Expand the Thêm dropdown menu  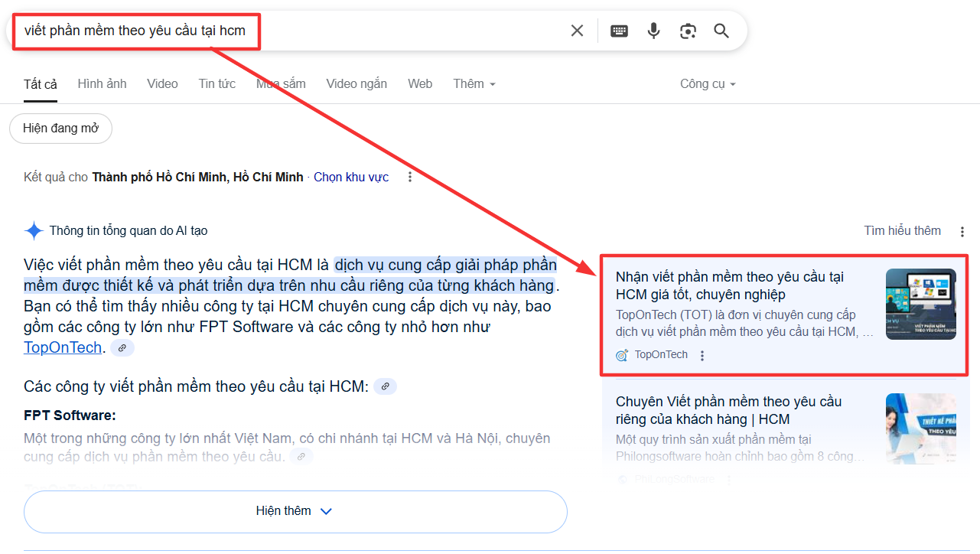coord(474,84)
